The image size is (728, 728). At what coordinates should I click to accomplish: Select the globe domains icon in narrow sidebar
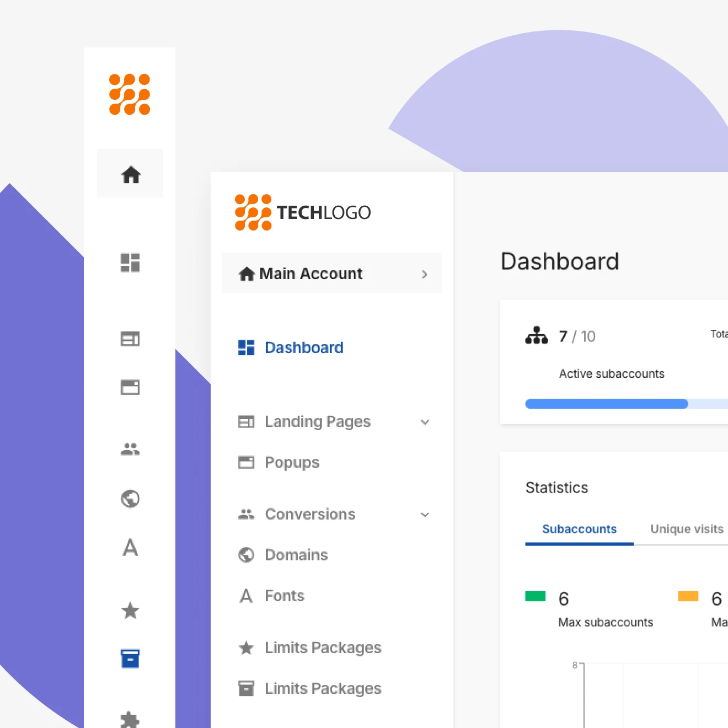tap(130, 499)
